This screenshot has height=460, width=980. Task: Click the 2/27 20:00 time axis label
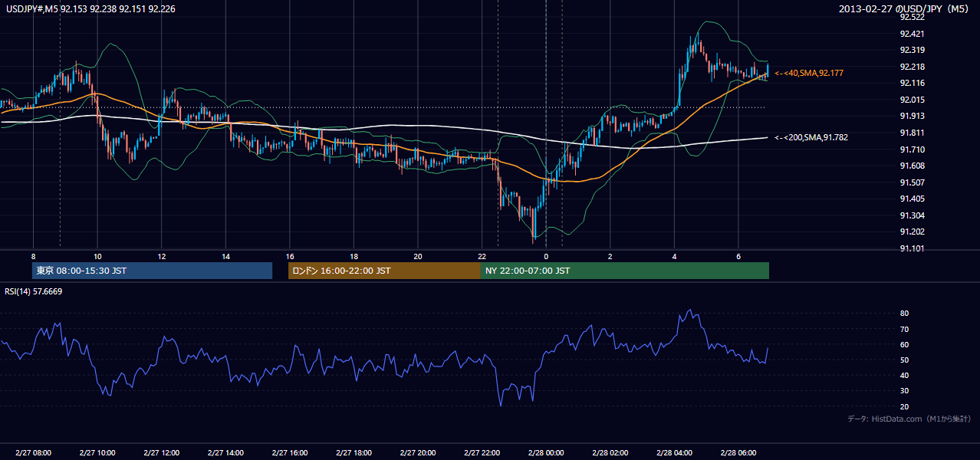pos(418,453)
